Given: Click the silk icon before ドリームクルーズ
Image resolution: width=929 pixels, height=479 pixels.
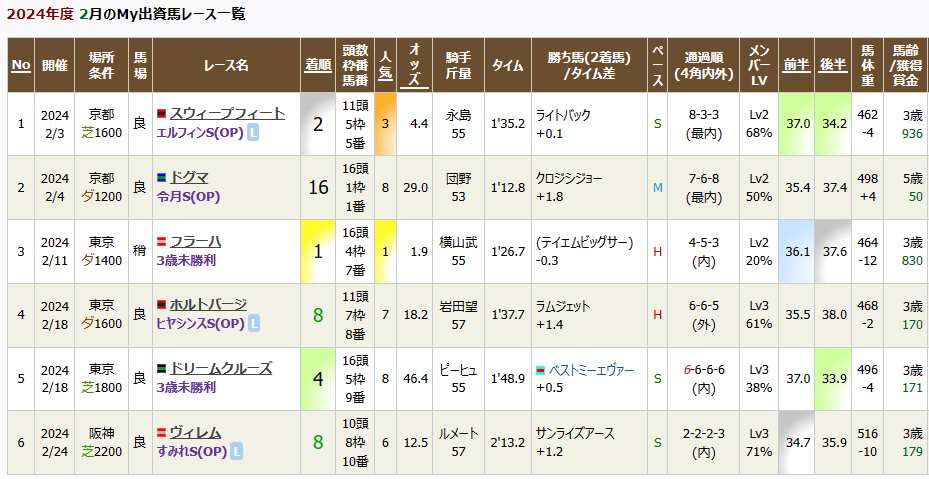Looking at the screenshot, I should pyautogui.click(x=161, y=369).
